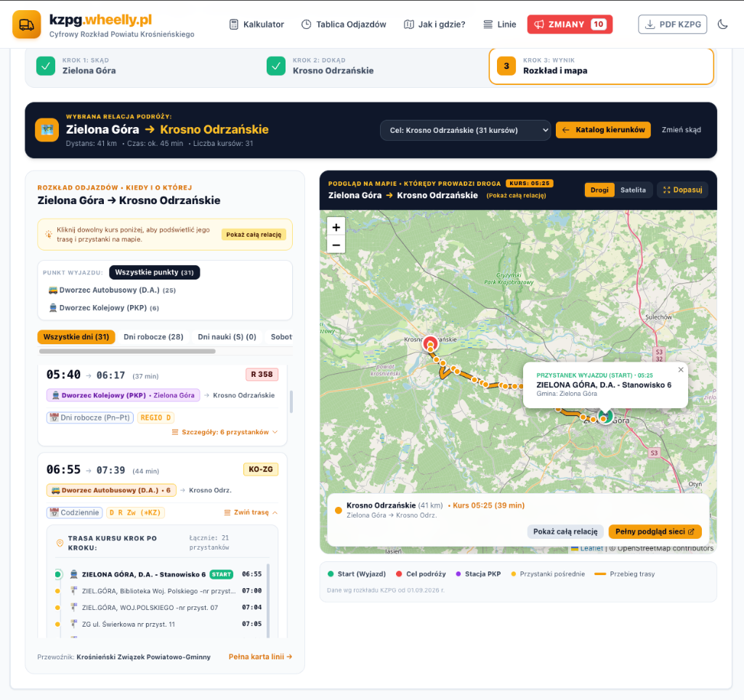Select Wszystkie dni (31) tab
The image size is (744, 700).
pyautogui.click(x=76, y=337)
